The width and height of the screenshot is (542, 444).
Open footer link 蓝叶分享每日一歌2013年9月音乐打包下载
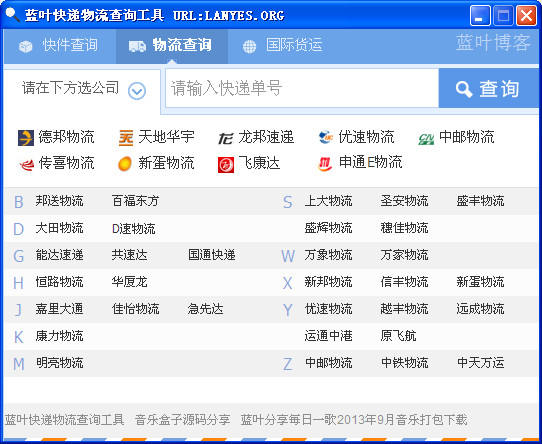354,420
